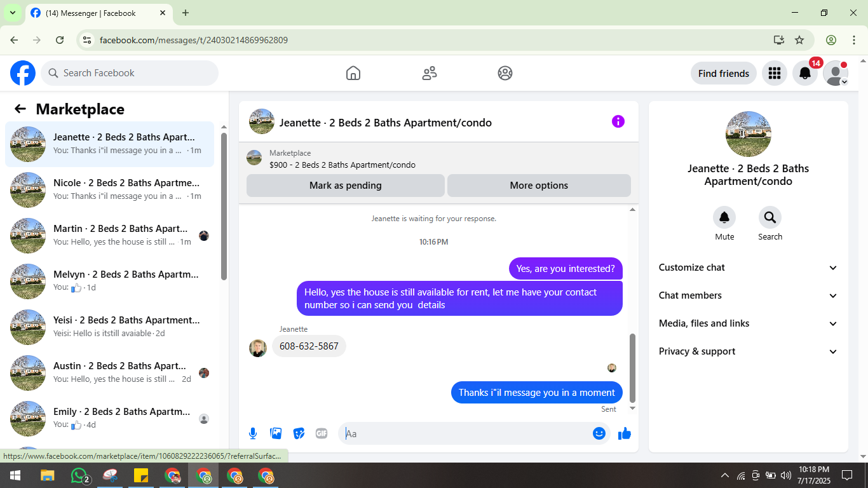868x488 pixels.
Task: Click Jeanette's avatar beside the phone number
Action: (258, 348)
